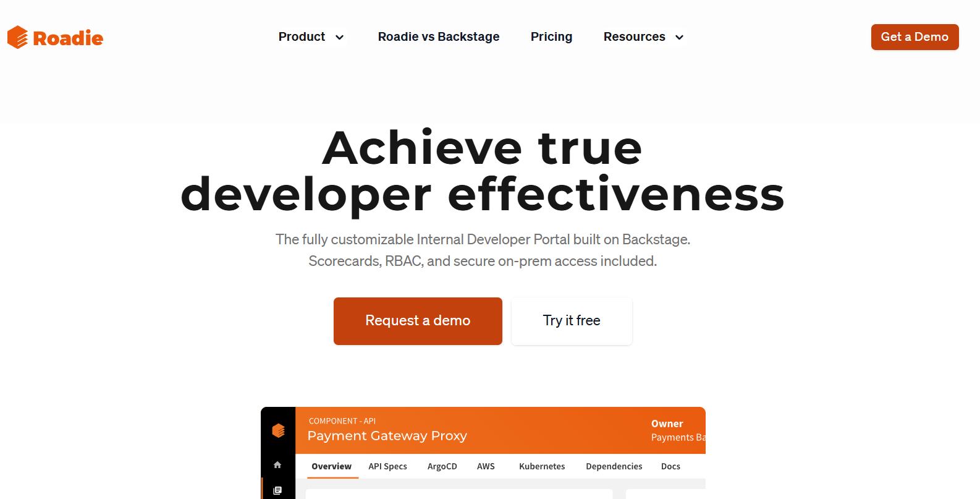Click the catalog library icon in the sidebar

[277, 490]
